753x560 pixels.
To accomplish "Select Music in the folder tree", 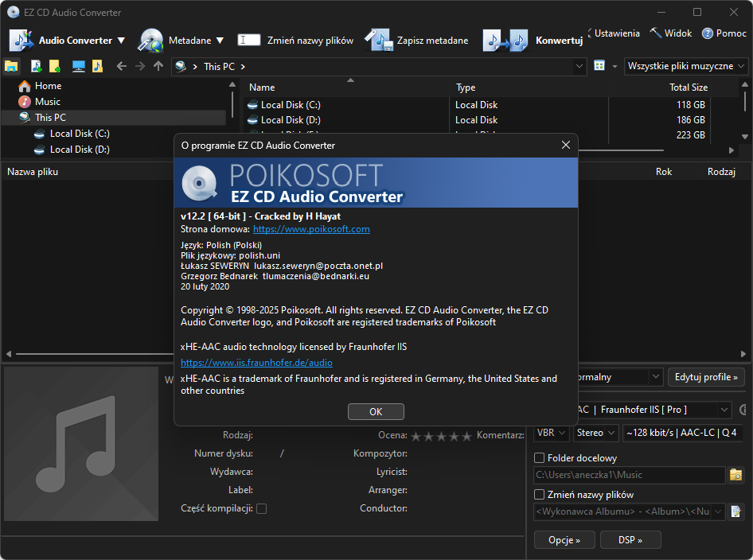I will tap(48, 102).
